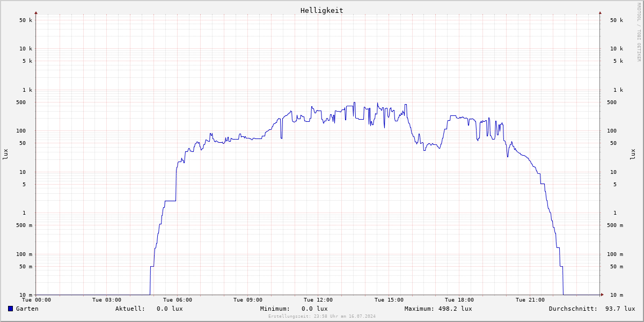Click the "Tue 12:00" time axis label

[x=318, y=300]
